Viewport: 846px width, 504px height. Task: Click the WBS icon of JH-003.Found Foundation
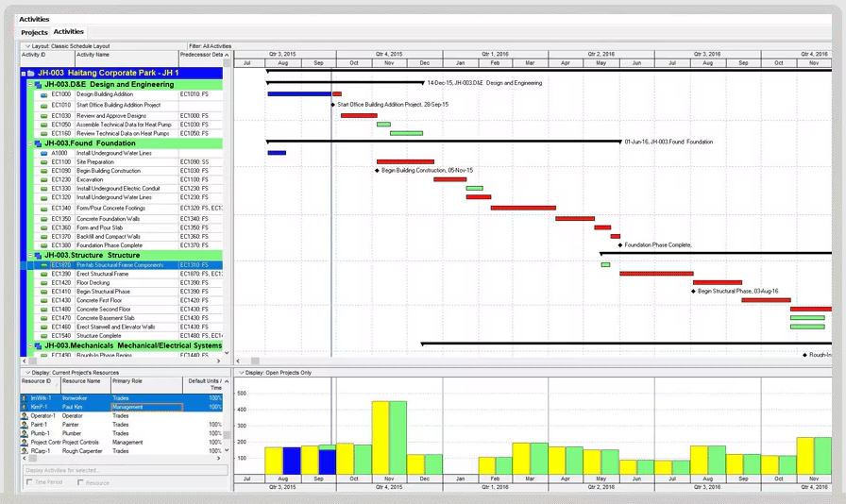click(x=39, y=143)
